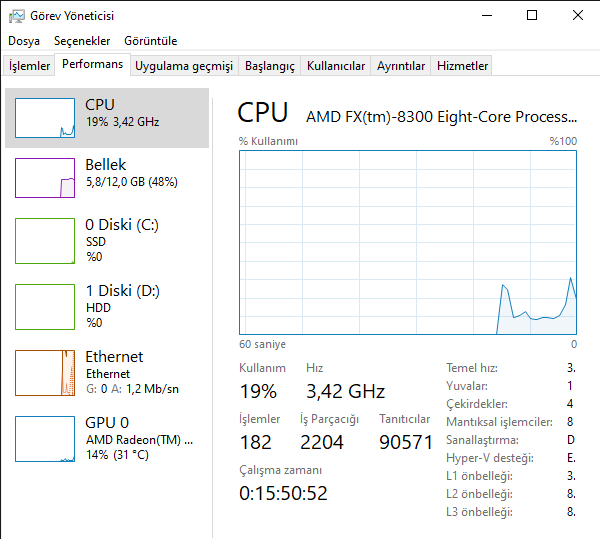Select the Ethernet network graph thumbnail
Screen dimensions: 600x539
point(45,373)
